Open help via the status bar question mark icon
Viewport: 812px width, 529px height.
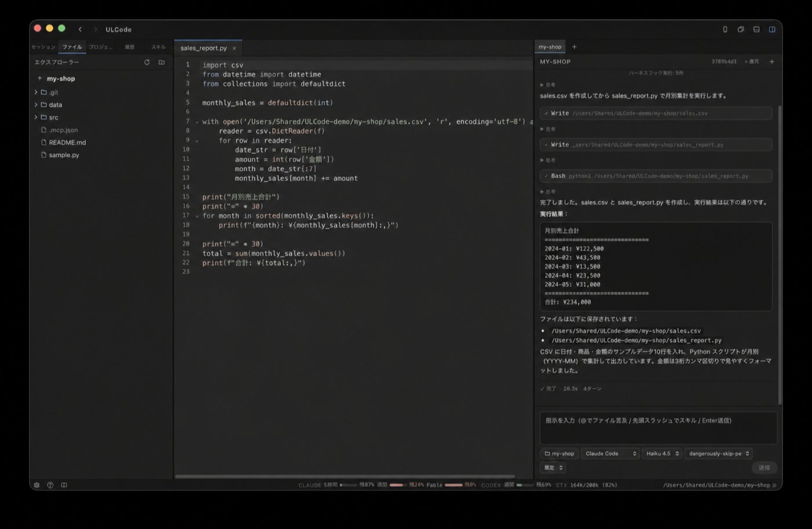[x=50, y=485]
